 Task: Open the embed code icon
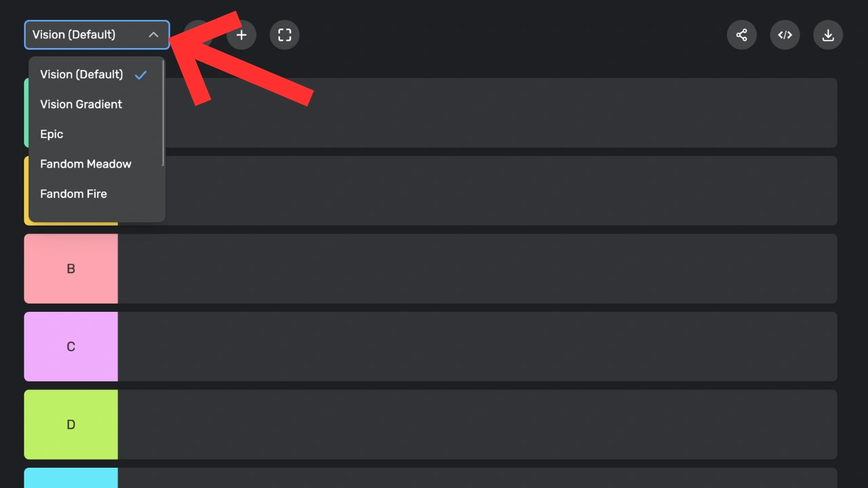click(785, 35)
